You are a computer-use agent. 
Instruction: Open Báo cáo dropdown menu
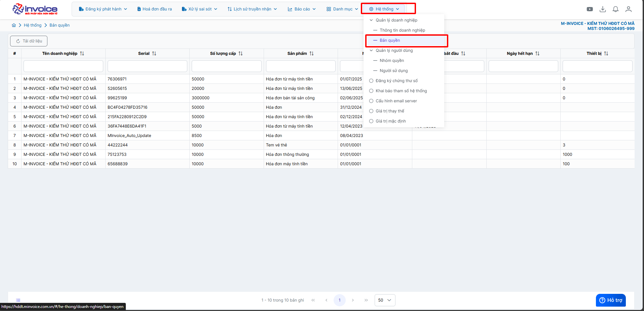302,9
